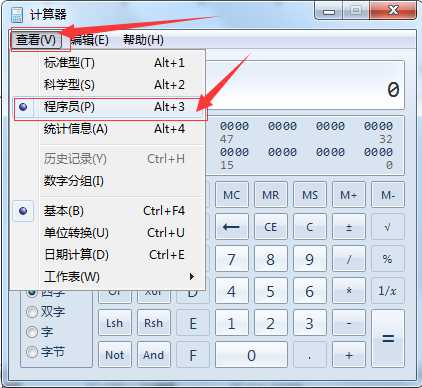Viewport: 422px width, 388px height.
Task: Select the 双字 radio button
Action: [32, 312]
